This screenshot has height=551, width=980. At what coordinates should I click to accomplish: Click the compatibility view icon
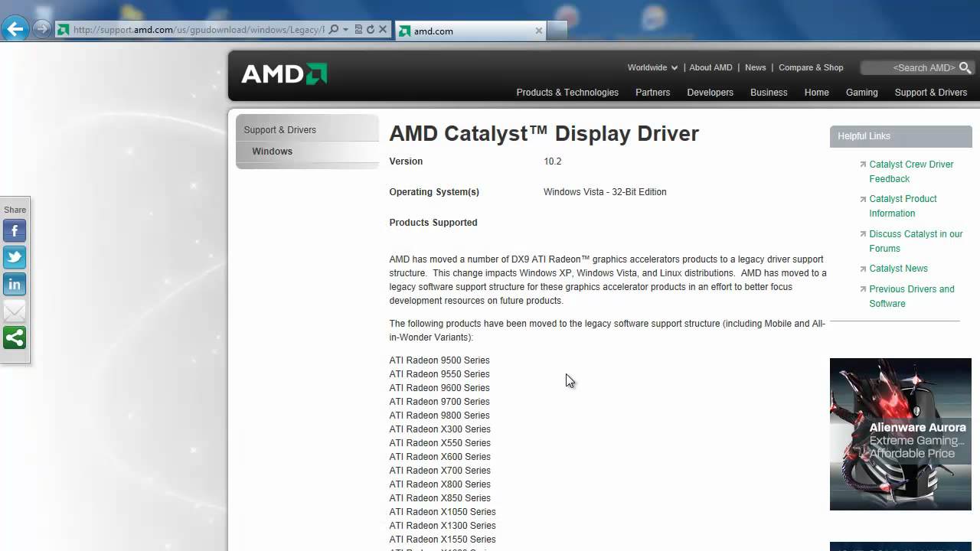pyautogui.click(x=358, y=29)
